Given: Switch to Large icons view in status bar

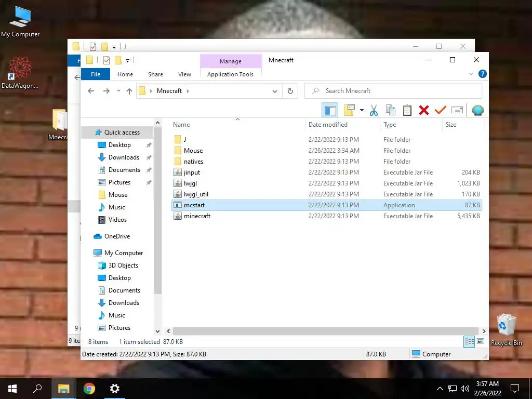Looking at the screenshot, I should pos(481,341).
